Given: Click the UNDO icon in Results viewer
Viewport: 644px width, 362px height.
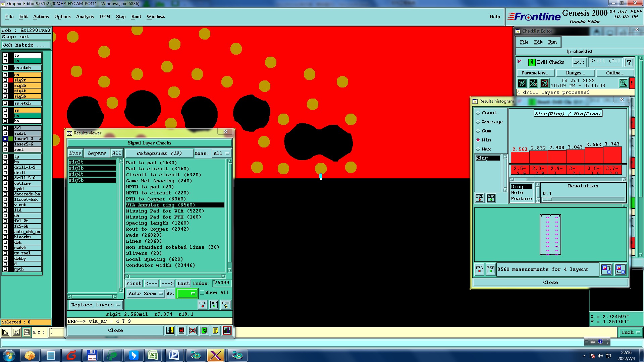Looking at the screenshot, I should [226, 304].
